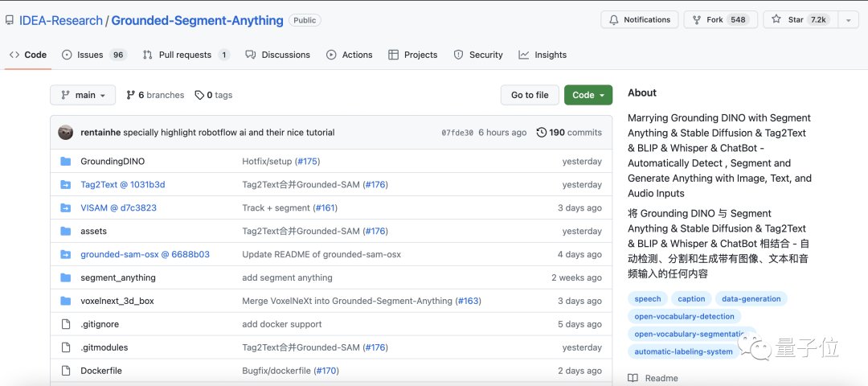Open the Tag2Text @ 1031b3d submodule
Image resolution: width=868 pixels, height=386 pixels.
(123, 185)
